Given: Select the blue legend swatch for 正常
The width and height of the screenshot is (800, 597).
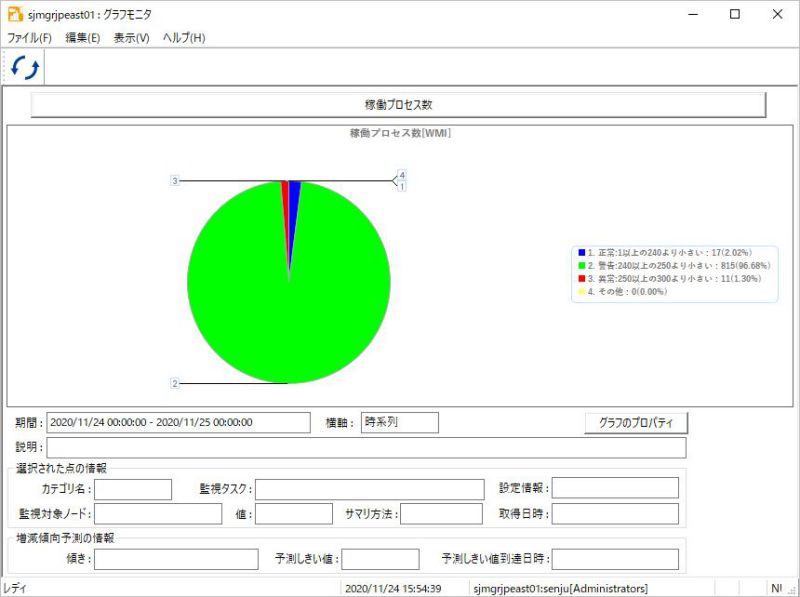Looking at the screenshot, I should point(582,253).
